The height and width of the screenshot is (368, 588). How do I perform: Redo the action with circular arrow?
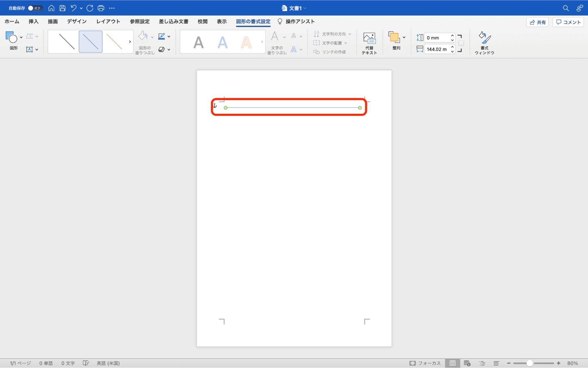tap(90, 8)
